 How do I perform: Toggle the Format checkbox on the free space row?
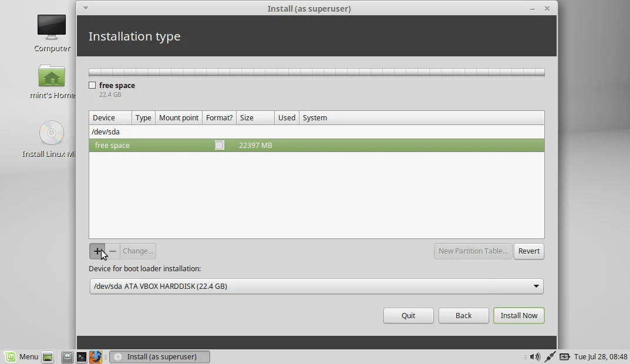point(219,145)
